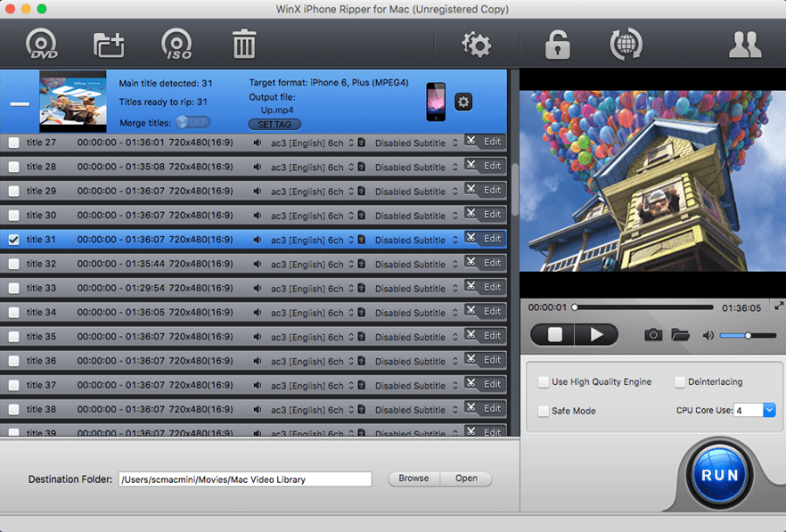Load an ISO image via toolbar icon
The image size is (786, 532).
click(x=176, y=43)
